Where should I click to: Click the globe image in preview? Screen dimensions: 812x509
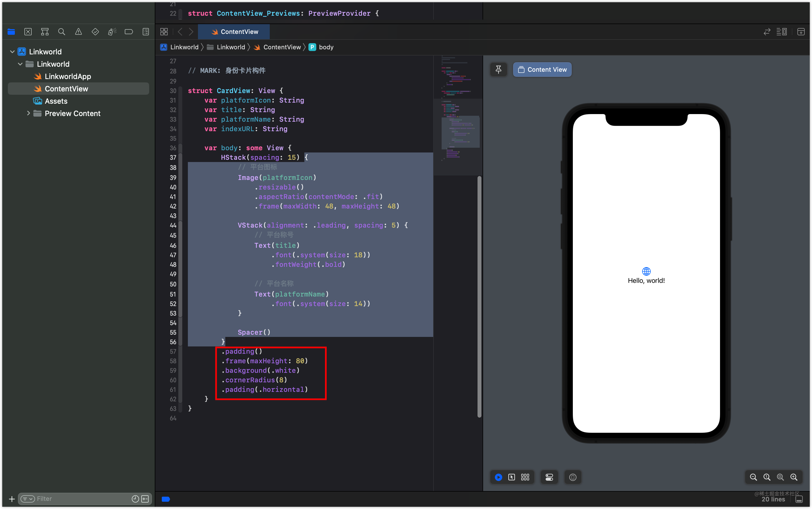click(x=646, y=271)
